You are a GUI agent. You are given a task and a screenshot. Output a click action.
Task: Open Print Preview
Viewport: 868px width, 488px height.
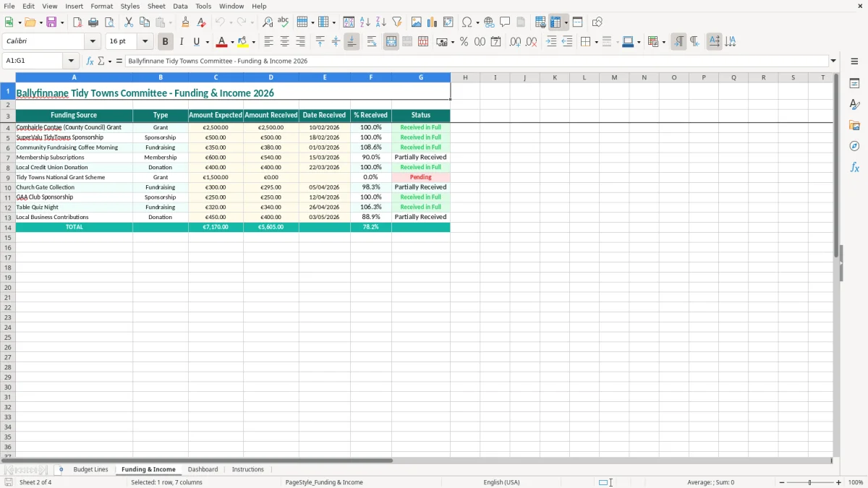click(109, 22)
